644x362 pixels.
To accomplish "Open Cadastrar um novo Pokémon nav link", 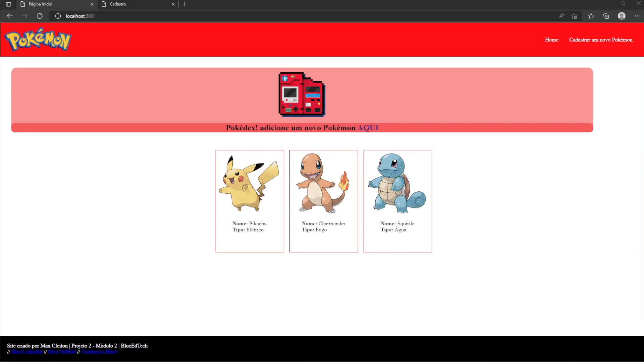I will click(601, 40).
